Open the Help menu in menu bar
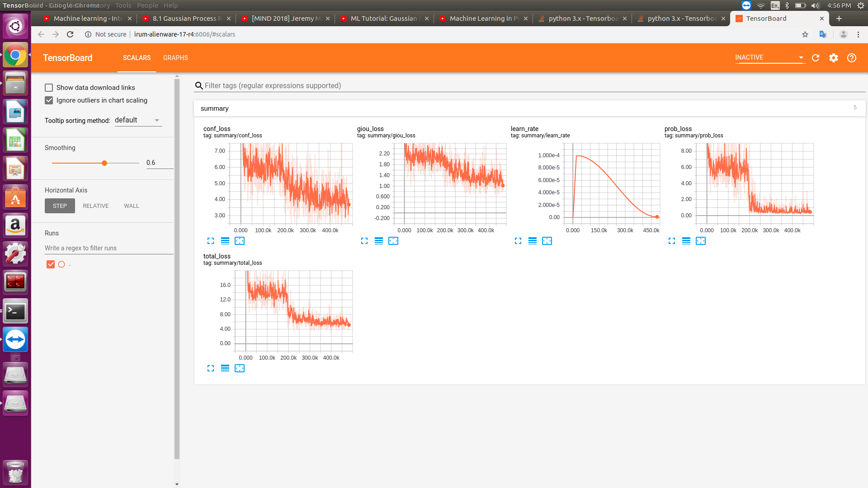This screenshot has width=868, height=488. click(171, 5)
